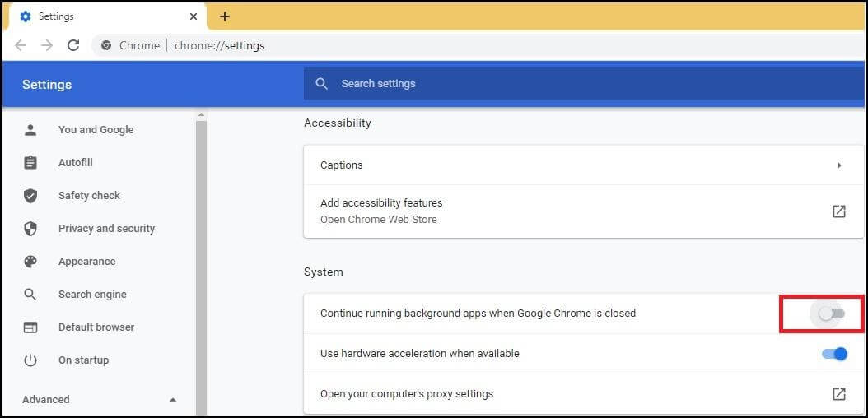Open the Safety check section
Screen dimensions: 868x418
pyautogui.click(x=89, y=196)
